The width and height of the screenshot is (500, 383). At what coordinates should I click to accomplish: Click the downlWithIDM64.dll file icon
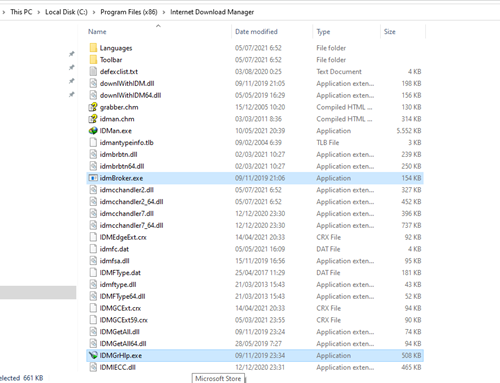tap(93, 95)
